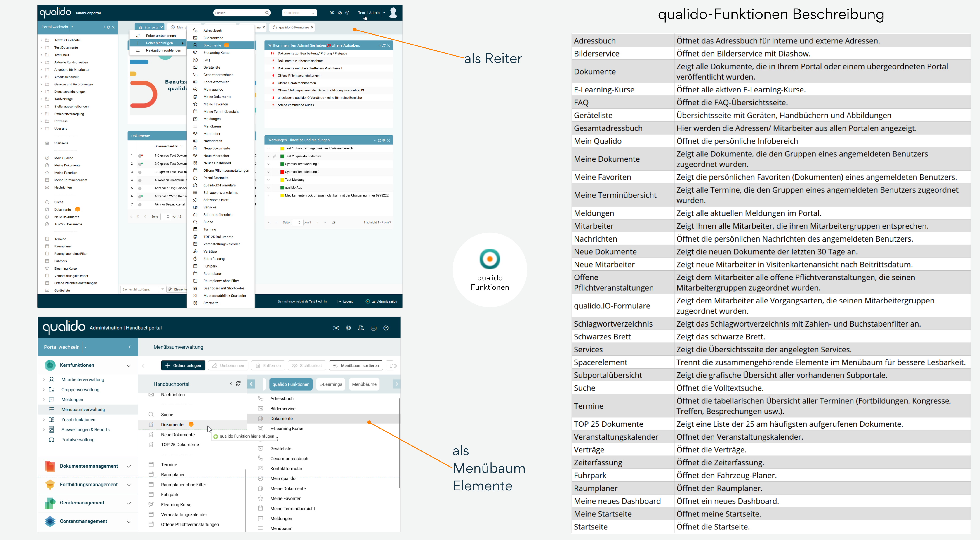
Task: Switch to the Menübäume tab
Action: click(x=364, y=384)
